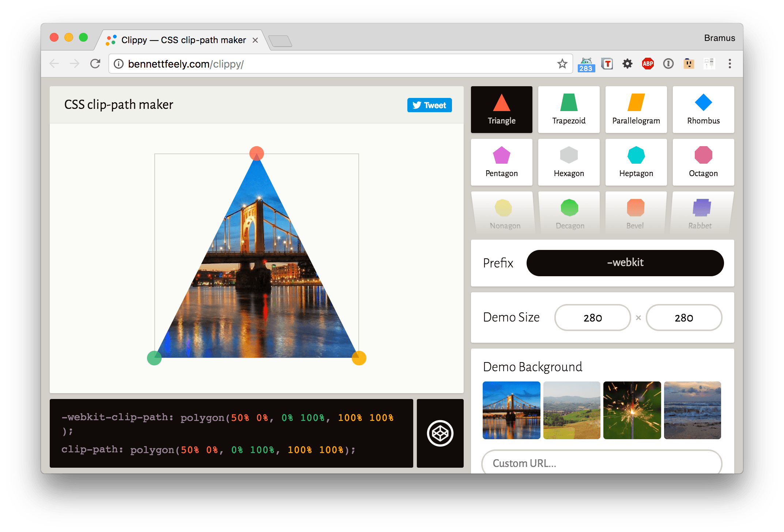Pick the Octagon shape
Image resolution: width=784 pixels, height=532 pixels.
[x=703, y=162]
